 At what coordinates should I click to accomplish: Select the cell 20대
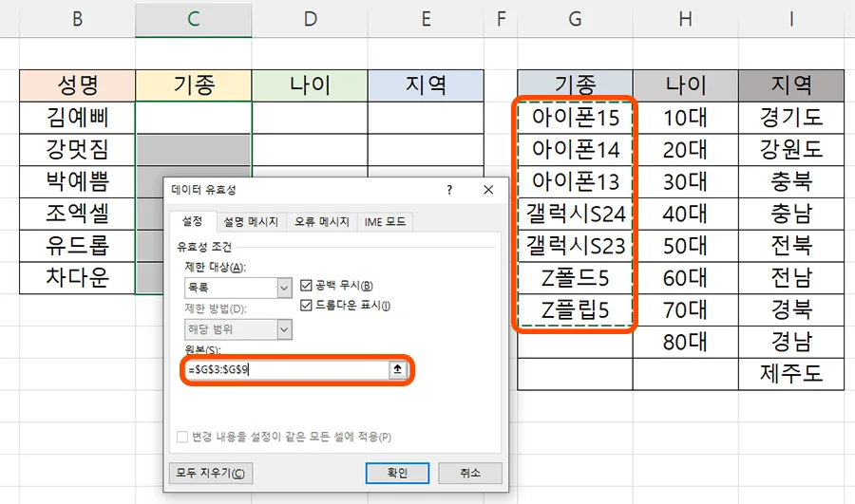[x=685, y=150]
